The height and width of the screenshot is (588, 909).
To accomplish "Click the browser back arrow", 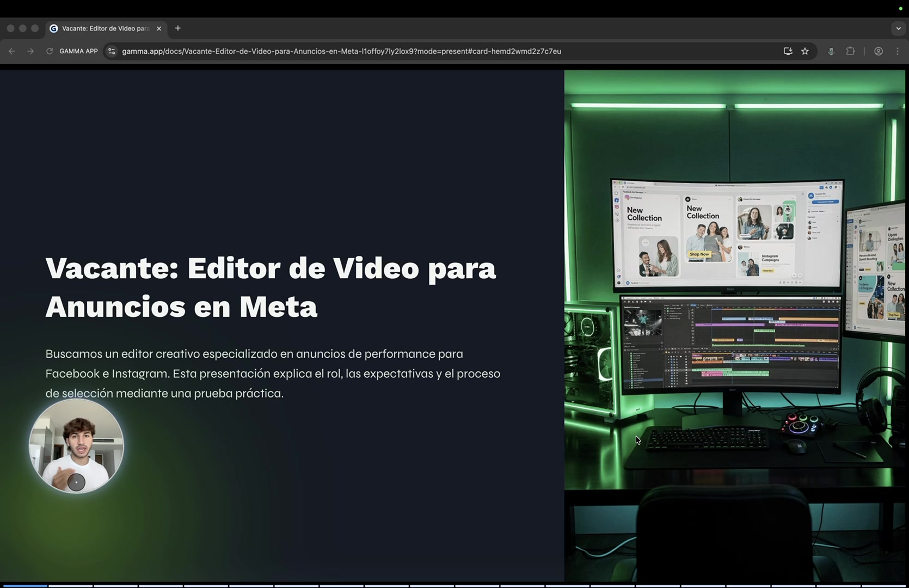I will click(x=12, y=51).
